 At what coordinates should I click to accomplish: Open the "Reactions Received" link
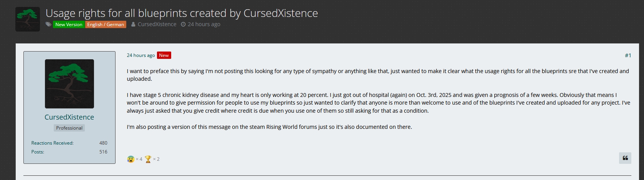point(53,143)
